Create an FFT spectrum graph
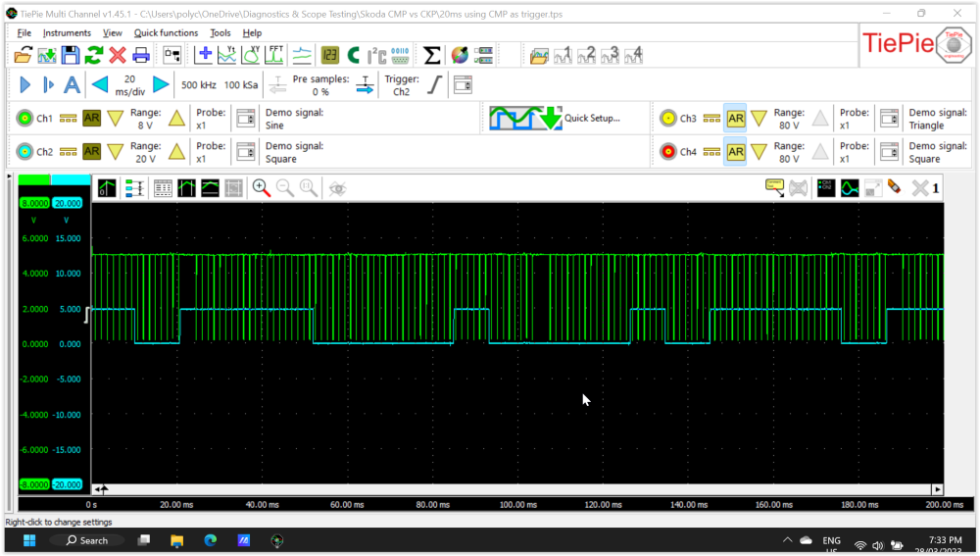The image size is (980, 556). 274,55
